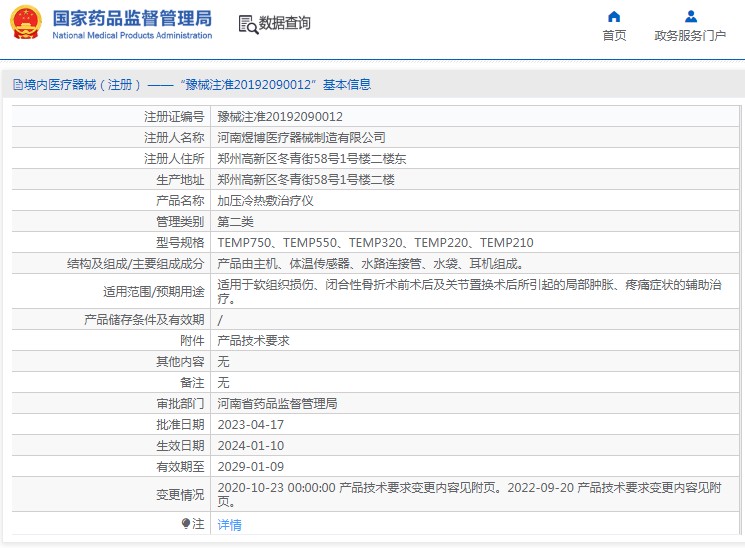Open the 详情 link
Viewport: 745px width, 548px height.
[229, 525]
